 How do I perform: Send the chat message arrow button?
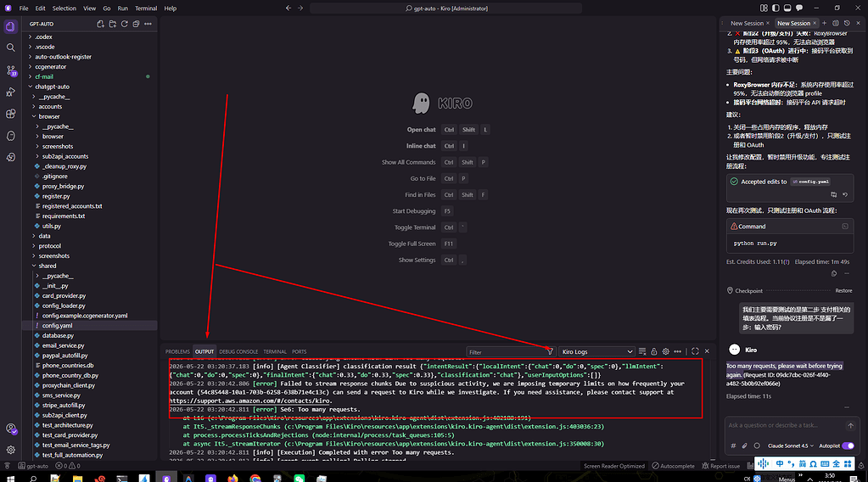point(851,425)
